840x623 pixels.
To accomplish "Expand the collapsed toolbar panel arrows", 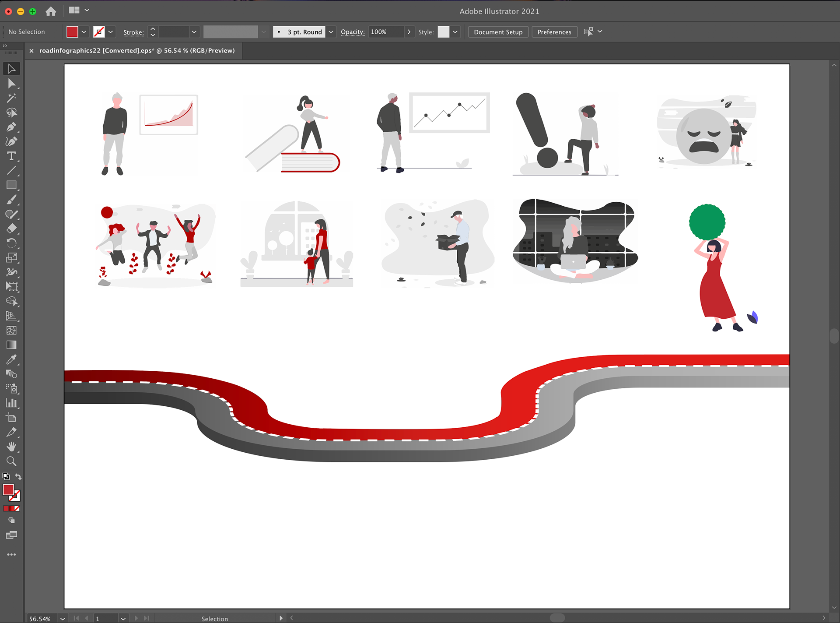I will 5,46.
